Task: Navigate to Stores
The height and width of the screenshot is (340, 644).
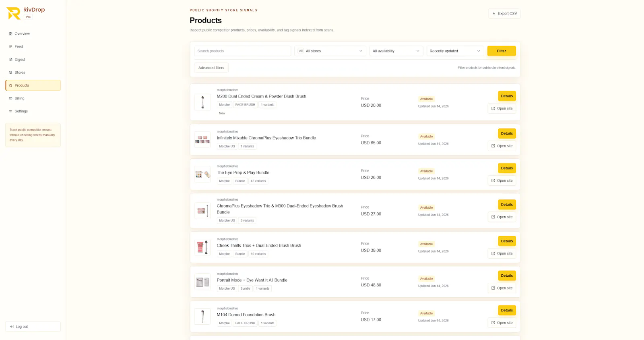Action: point(33,73)
